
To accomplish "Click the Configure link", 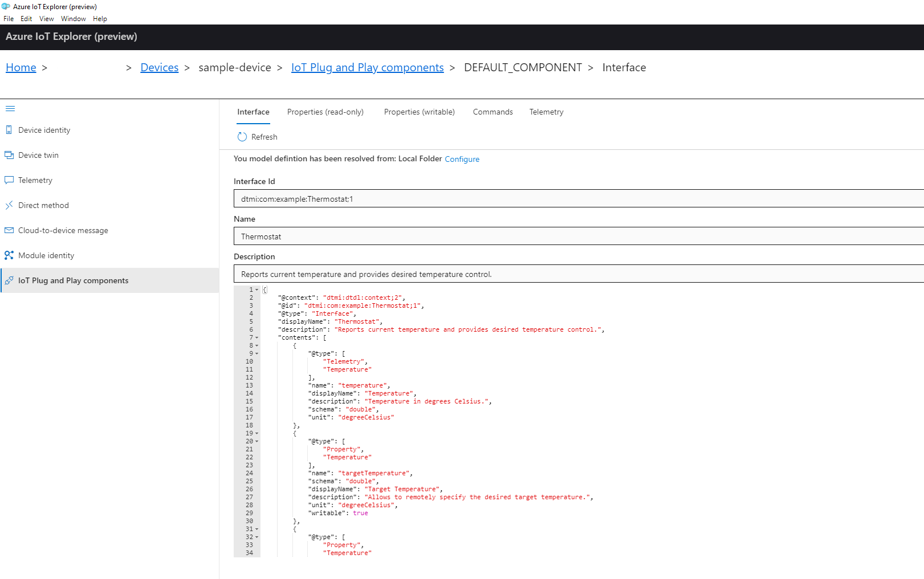I will coord(462,159).
